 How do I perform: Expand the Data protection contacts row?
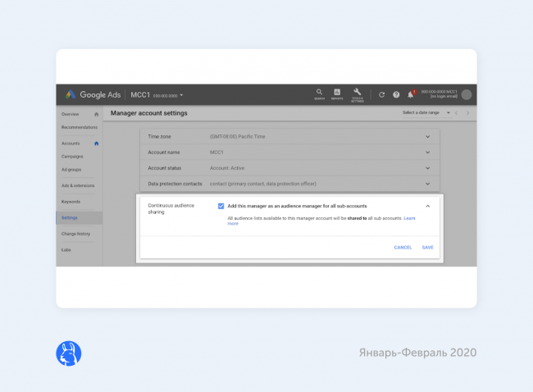(427, 184)
